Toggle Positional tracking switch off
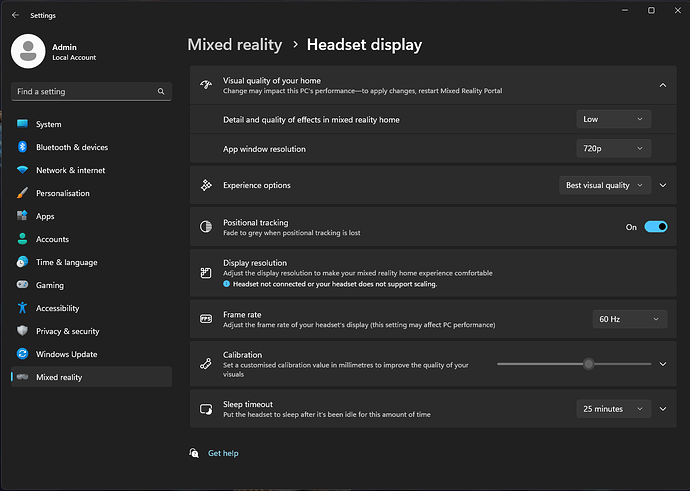Screen dimensions: 690x491 tap(656, 227)
